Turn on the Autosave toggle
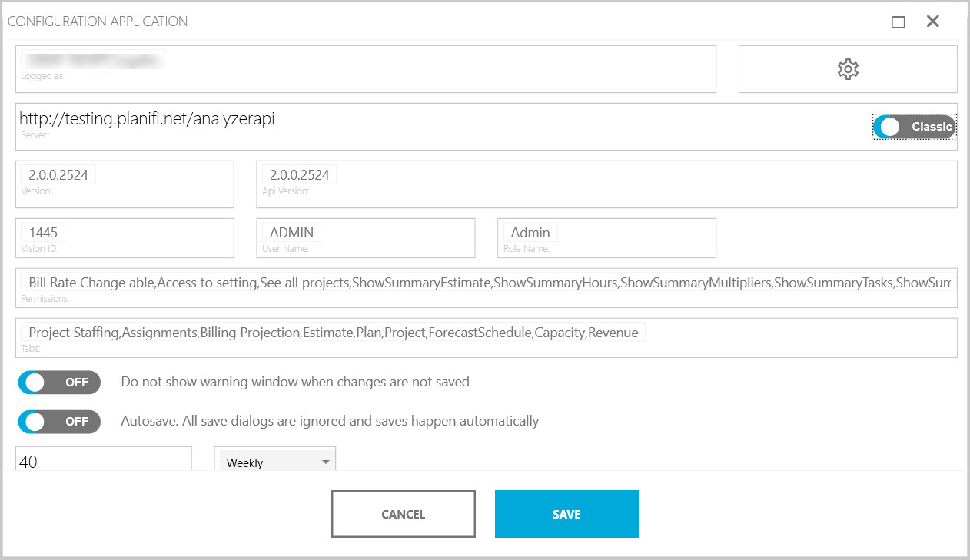Screen dimensions: 970x560 tap(58, 421)
